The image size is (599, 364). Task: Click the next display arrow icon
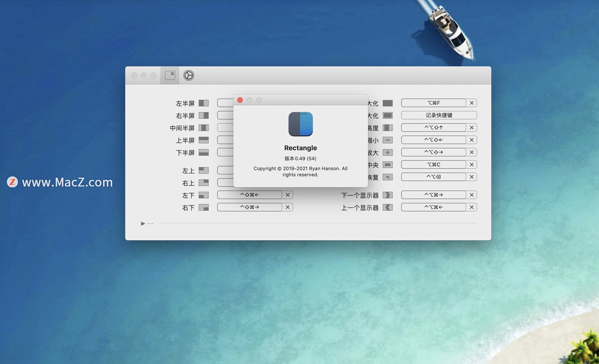coord(387,195)
